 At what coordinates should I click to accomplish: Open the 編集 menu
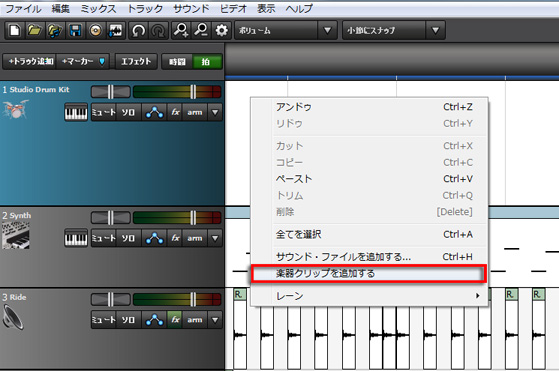coord(61,9)
